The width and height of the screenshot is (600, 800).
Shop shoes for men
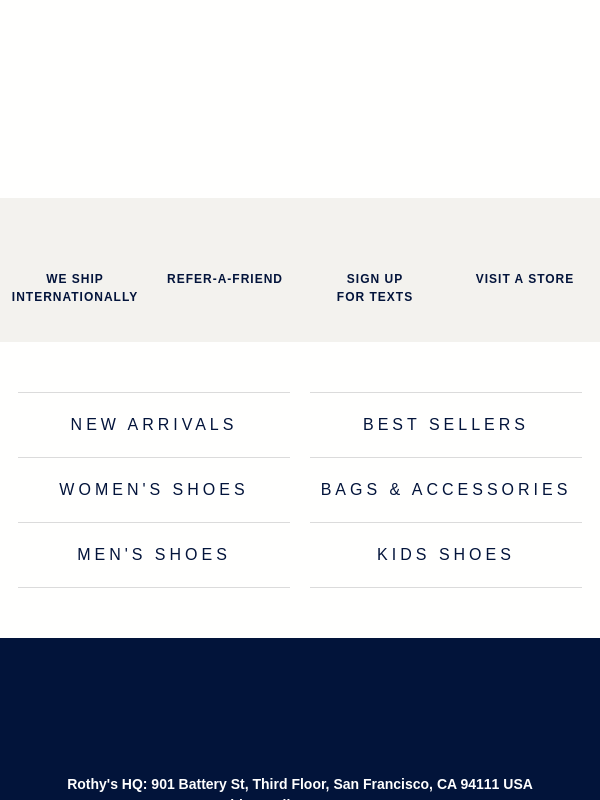pos(154,555)
